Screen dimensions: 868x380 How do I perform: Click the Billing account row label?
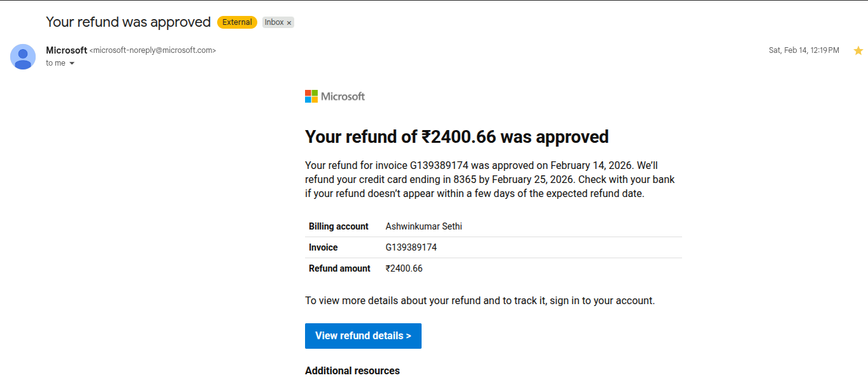339,226
